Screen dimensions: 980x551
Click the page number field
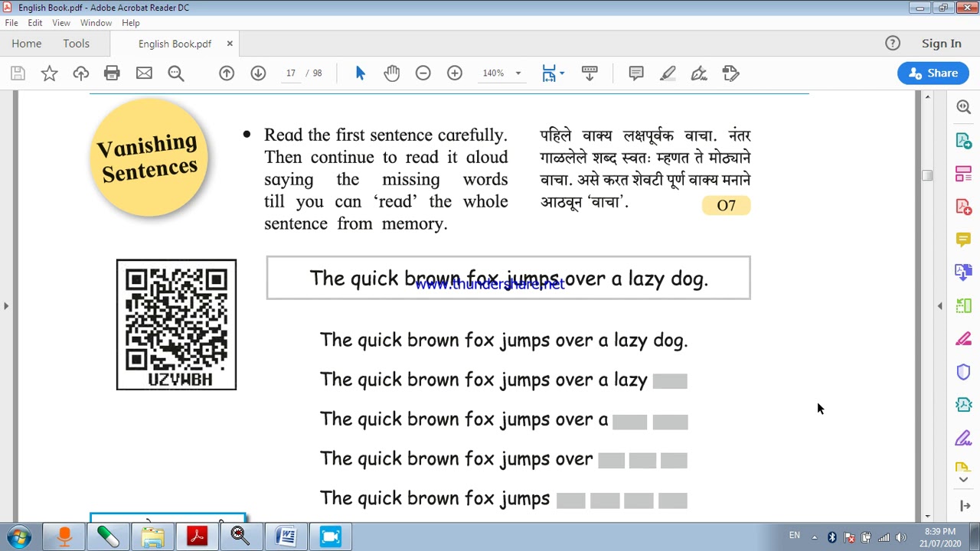pos(291,73)
